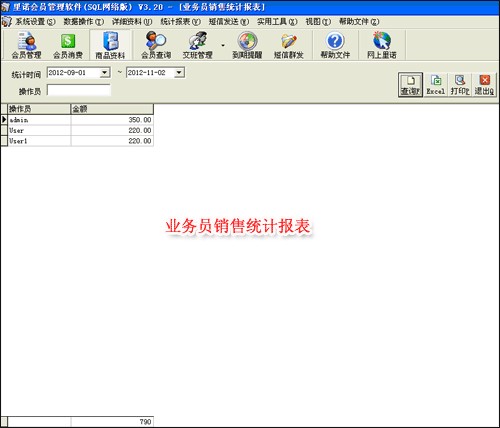500x428 pixels.
Task: Open 系统设置 menu
Action: [x=35, y=22]
